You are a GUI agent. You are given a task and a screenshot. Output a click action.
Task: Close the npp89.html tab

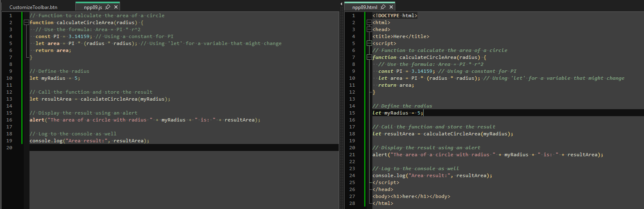(391, 7)
